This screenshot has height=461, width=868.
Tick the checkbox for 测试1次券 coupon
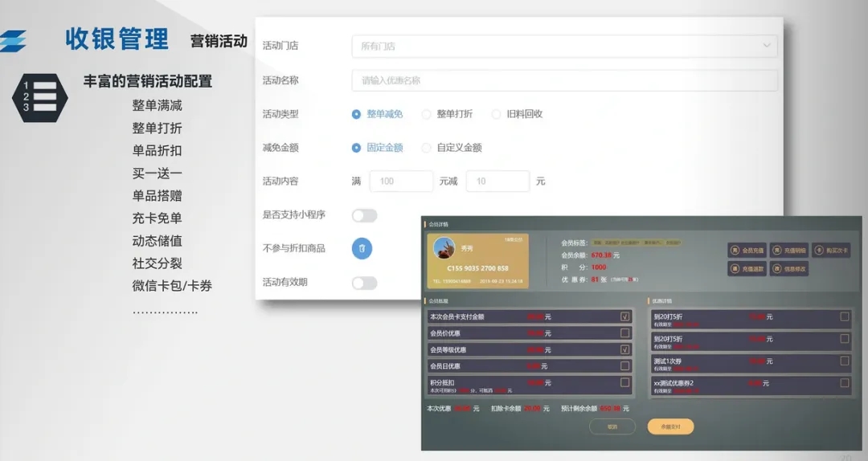point(844,361)
